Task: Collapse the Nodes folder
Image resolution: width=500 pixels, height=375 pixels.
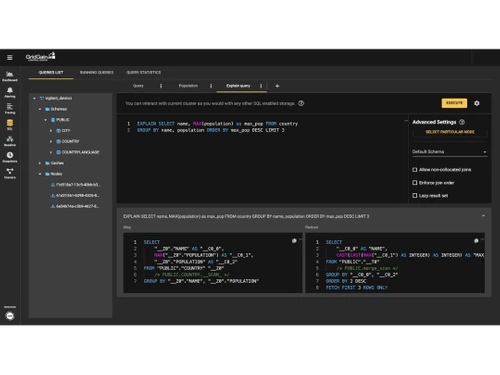Action: click(x=40, y=174)
